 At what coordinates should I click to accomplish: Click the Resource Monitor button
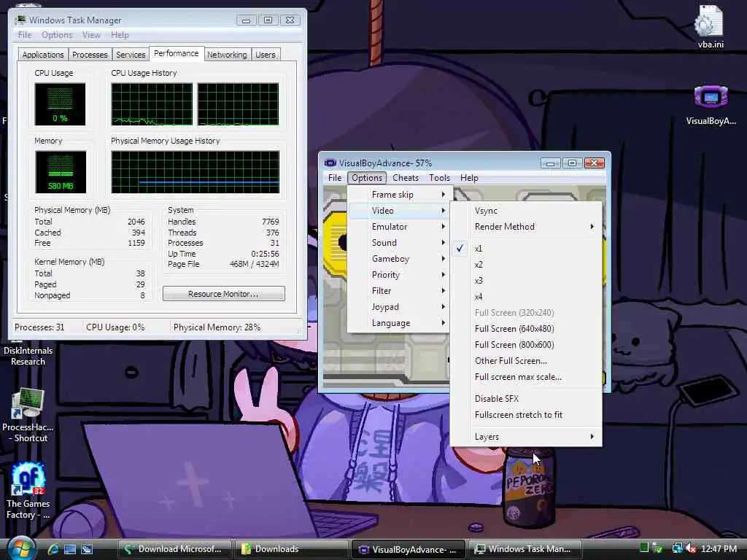223,294
